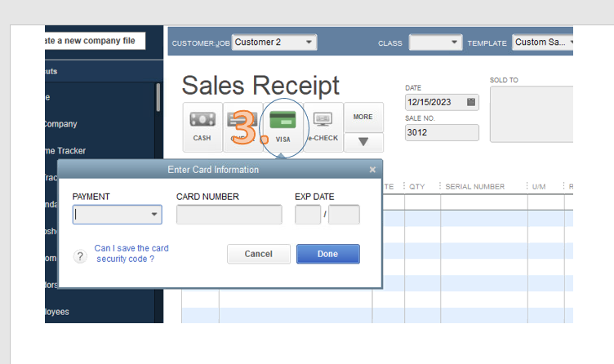614x364 pixels.
Task: Click the SOLD TO address box
Action: (532, 114)
